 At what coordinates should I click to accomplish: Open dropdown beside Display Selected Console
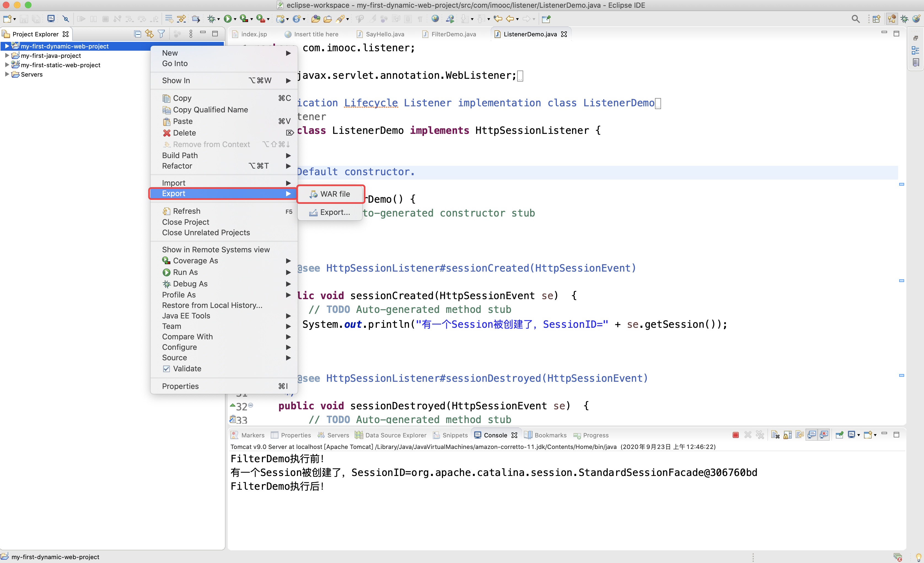(x=859, y=435)
